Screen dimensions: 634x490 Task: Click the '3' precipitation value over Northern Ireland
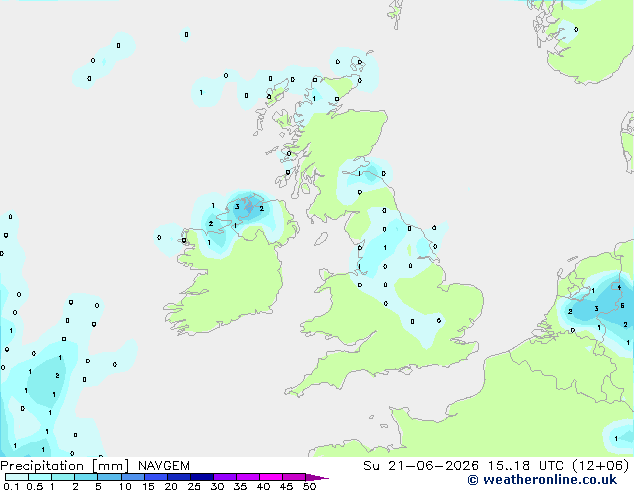[237, 207]
